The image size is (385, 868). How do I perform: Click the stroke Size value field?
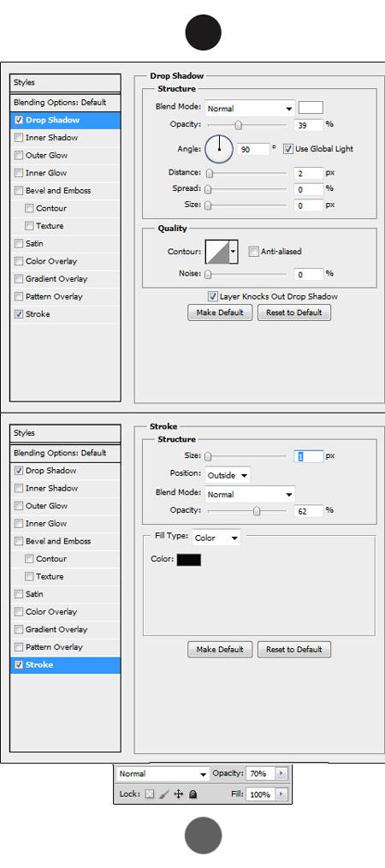tap(309, 456)
